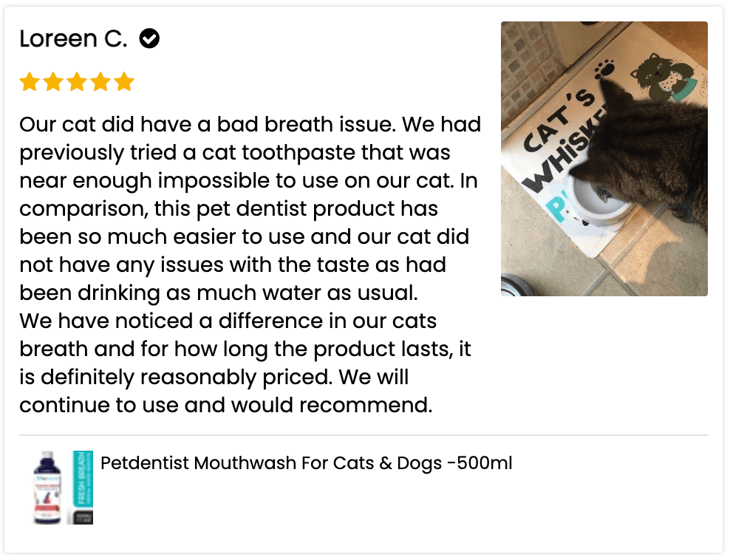Click the metal bowl at the photo's bottom edge

point(517,286)
